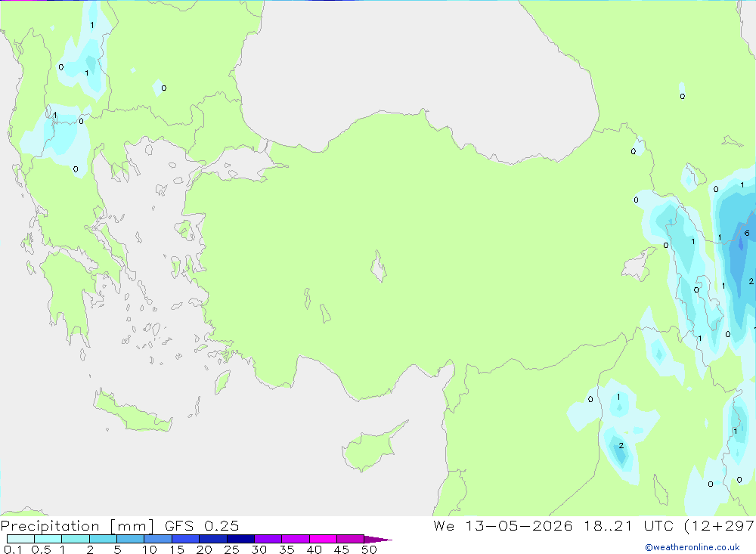This screenshot has height=554, width=756.
Task: Click the legend scale value '15'
Action: (x=177, y=549)
